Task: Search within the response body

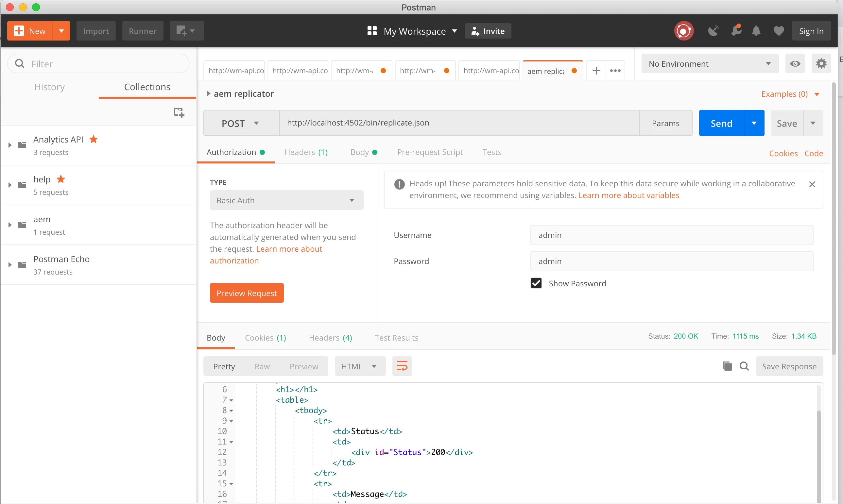Action: tap(744, 366)
